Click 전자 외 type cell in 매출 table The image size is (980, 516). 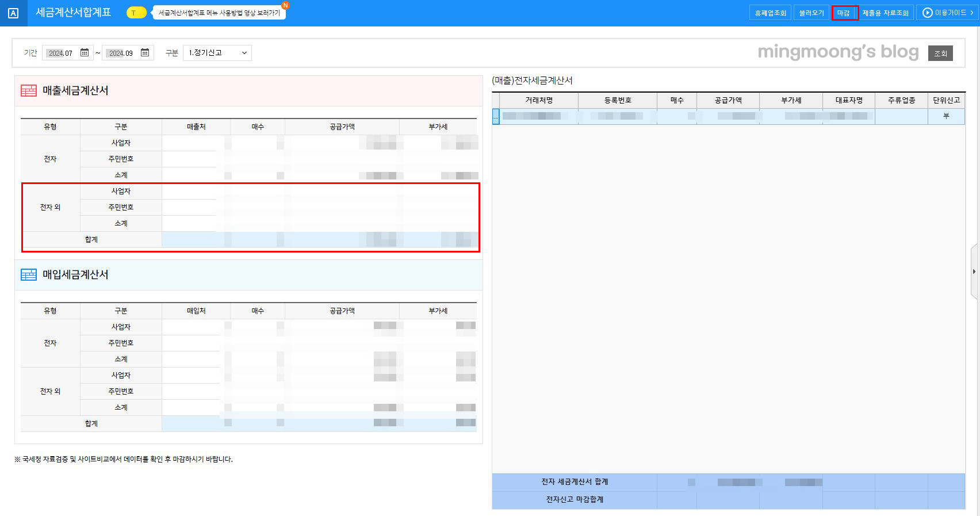pos(50,207)
